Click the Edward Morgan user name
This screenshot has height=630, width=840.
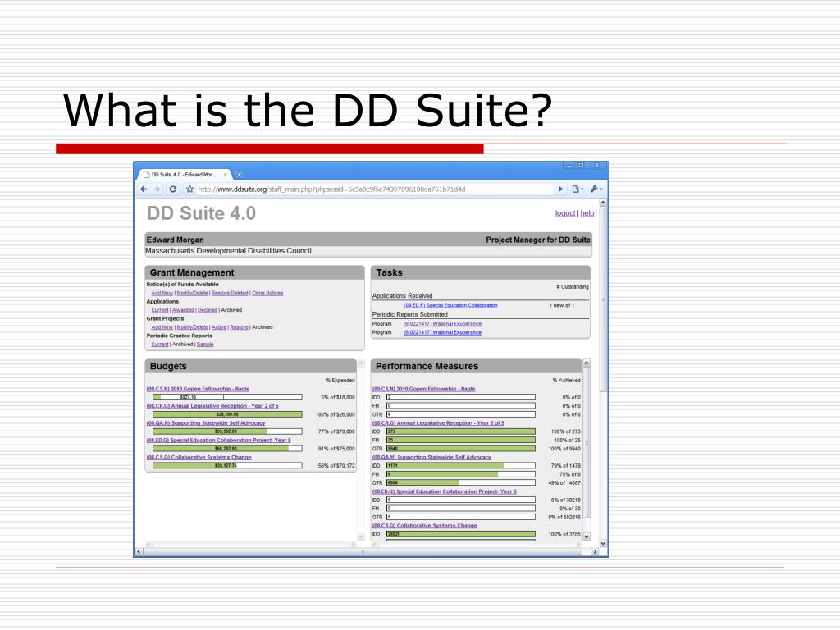(x=176, y=240)
